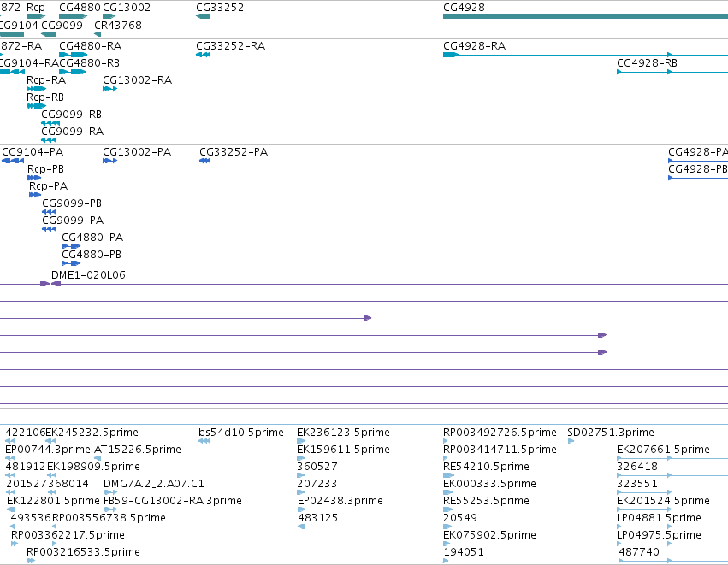Select the Rcp-RB transcript glyph
The image size is (728, 565).
(x=36, y=106)
